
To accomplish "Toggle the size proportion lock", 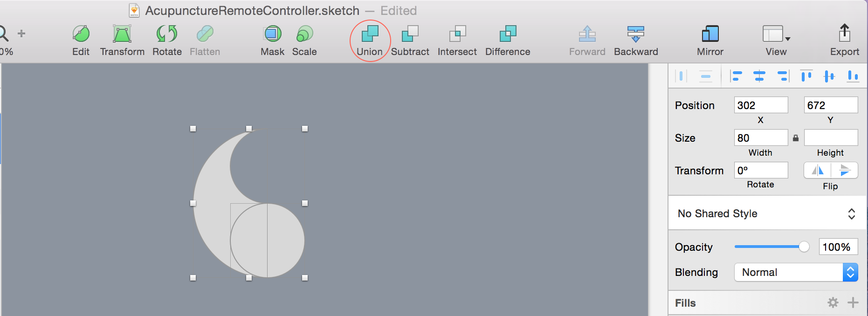I will coord(796,138).
